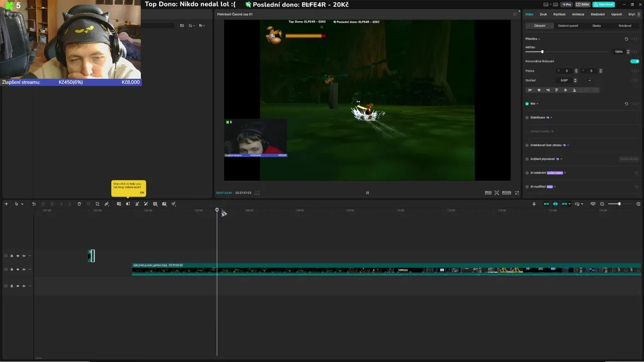Image resolution: width=644 pixels, height=362 pixels.
Task: Expand Zredukovat šum obrazu options arrow
Action: coord(568,145)
